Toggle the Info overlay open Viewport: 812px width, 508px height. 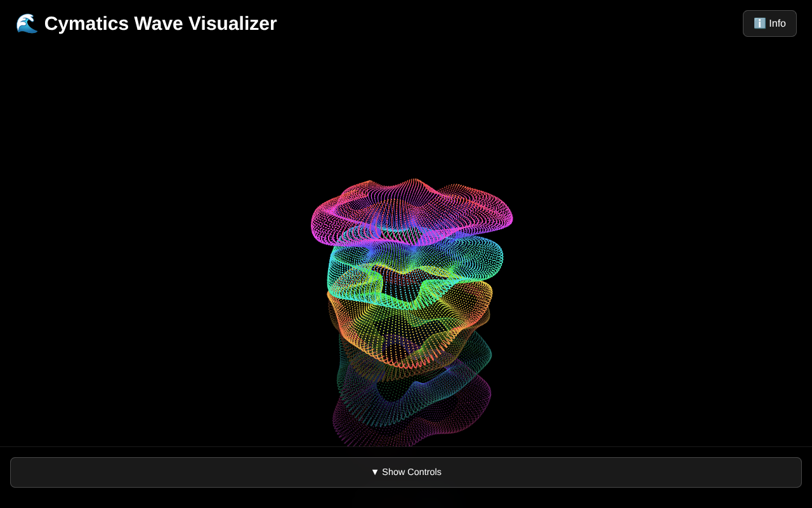click(769, 23)
